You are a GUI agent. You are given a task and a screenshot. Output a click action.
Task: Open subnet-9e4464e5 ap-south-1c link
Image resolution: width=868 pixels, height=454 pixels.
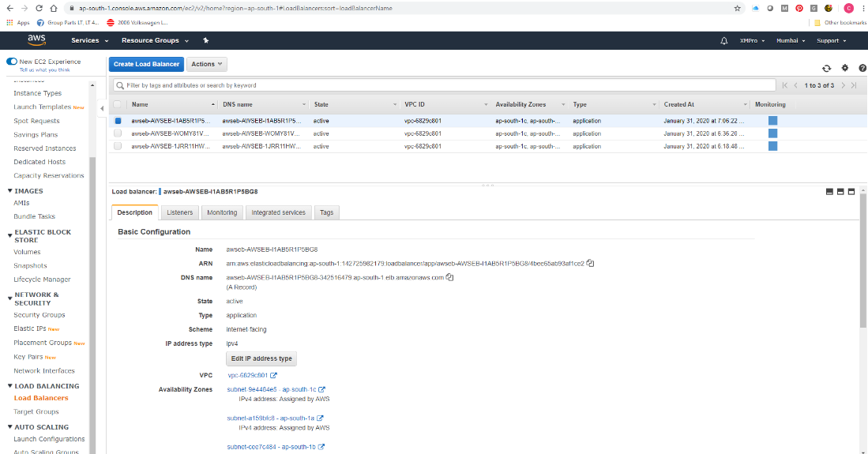click(271, 389)
